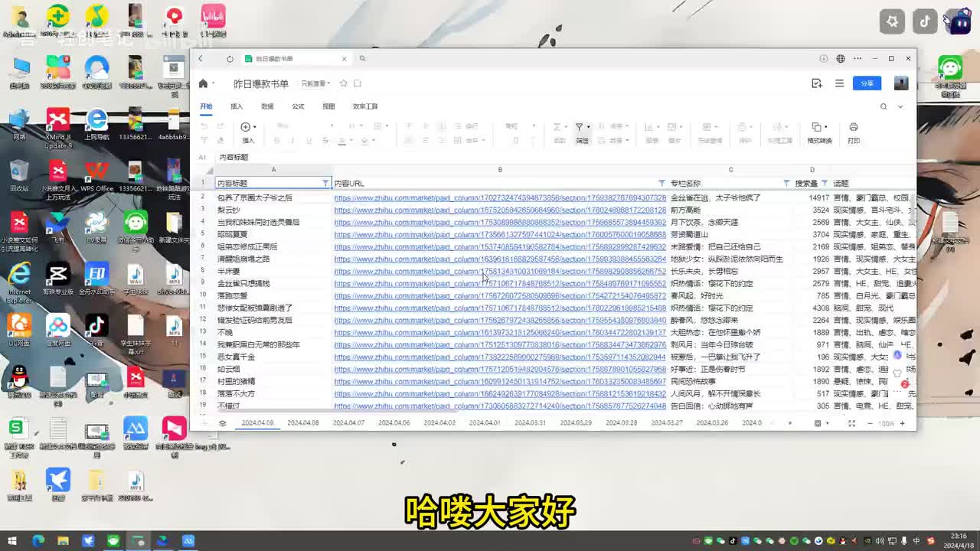Click the user avatar in the sheet header
Viewport: 980px width, 551px height.
[901, 83]
